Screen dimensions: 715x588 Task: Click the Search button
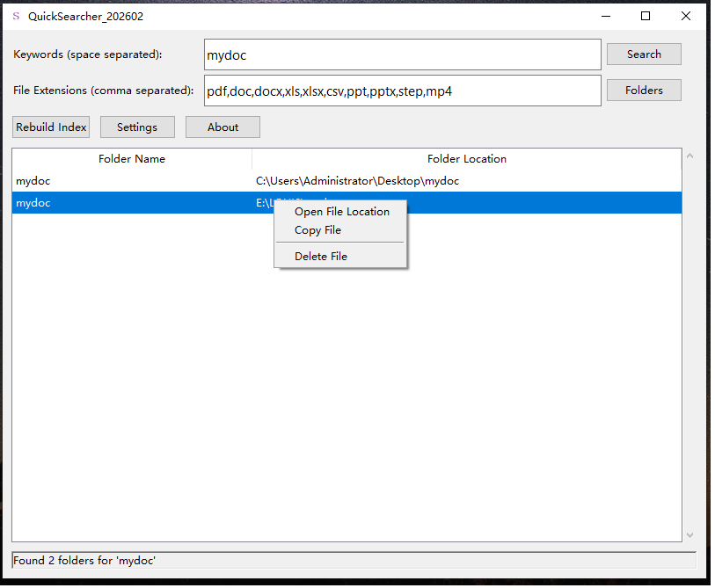[644, 54]
